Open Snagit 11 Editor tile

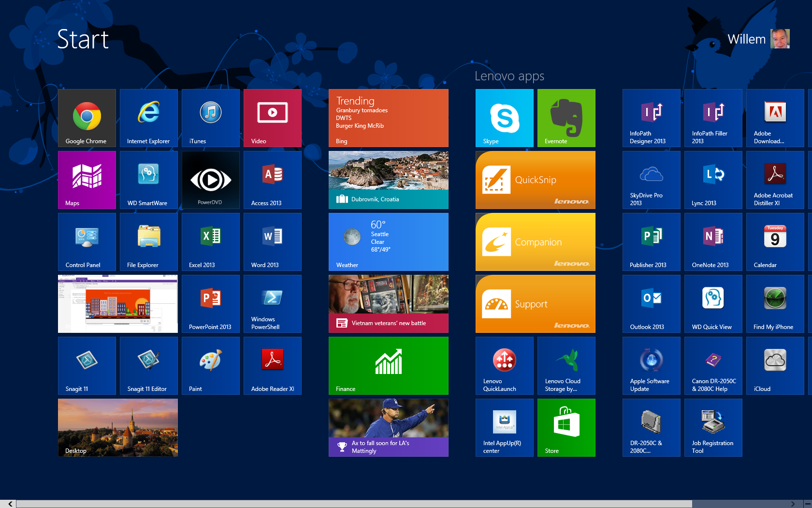coord(149,366)
